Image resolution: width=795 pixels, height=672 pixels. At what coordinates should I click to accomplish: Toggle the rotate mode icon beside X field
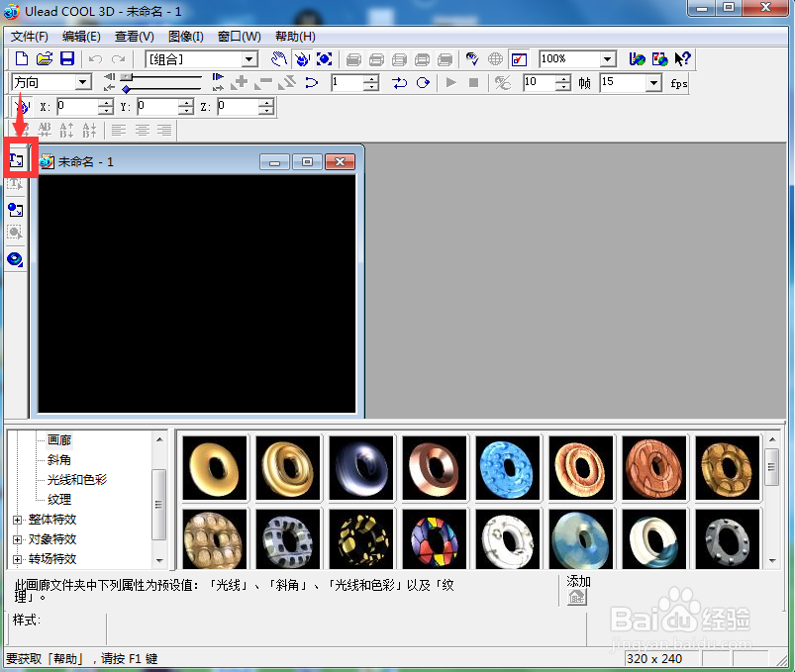tap(23, 107)
